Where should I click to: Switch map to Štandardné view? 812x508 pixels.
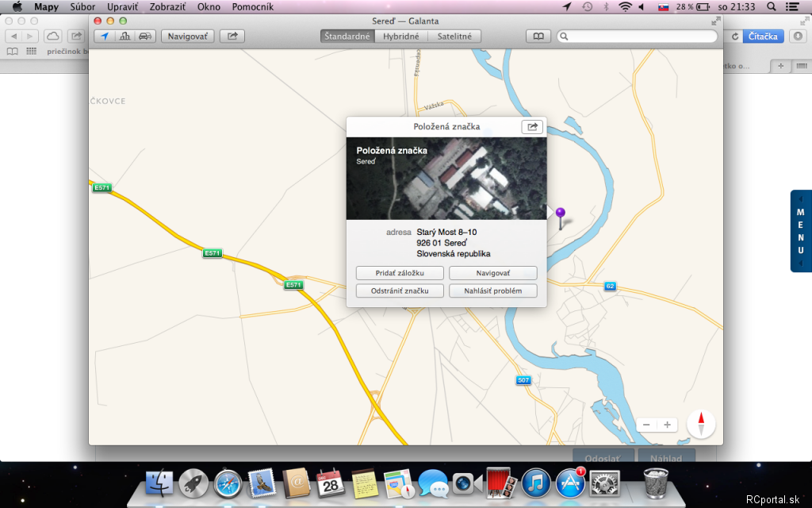tap(347, 37)
